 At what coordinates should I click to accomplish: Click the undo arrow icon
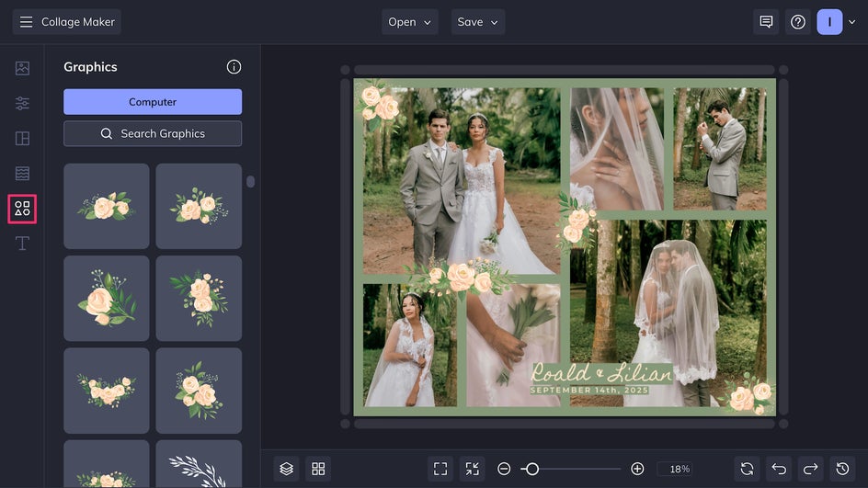(779, 470)
